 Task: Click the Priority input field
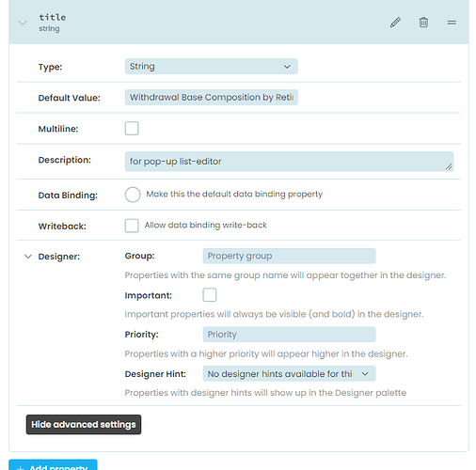pos(289,335)
